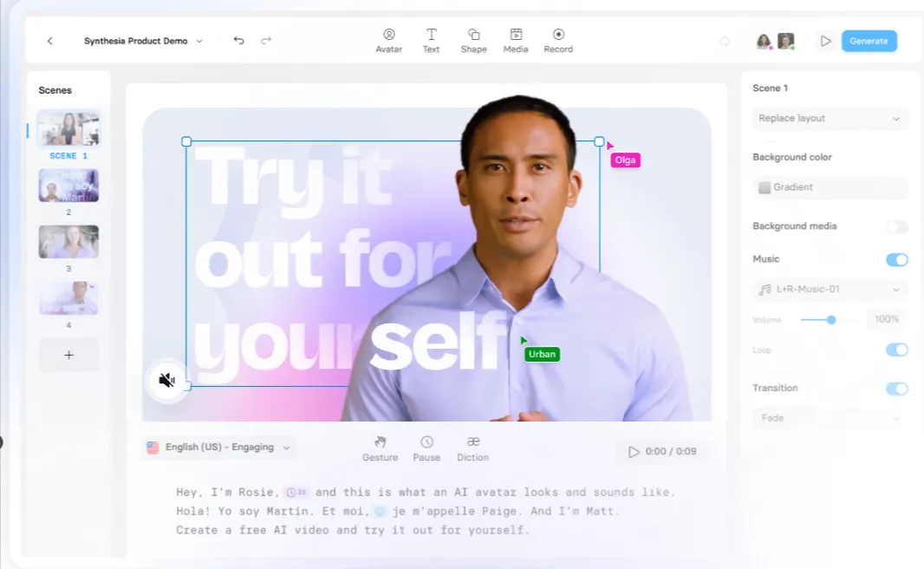Turn off the Loop setting

[897, 350]
